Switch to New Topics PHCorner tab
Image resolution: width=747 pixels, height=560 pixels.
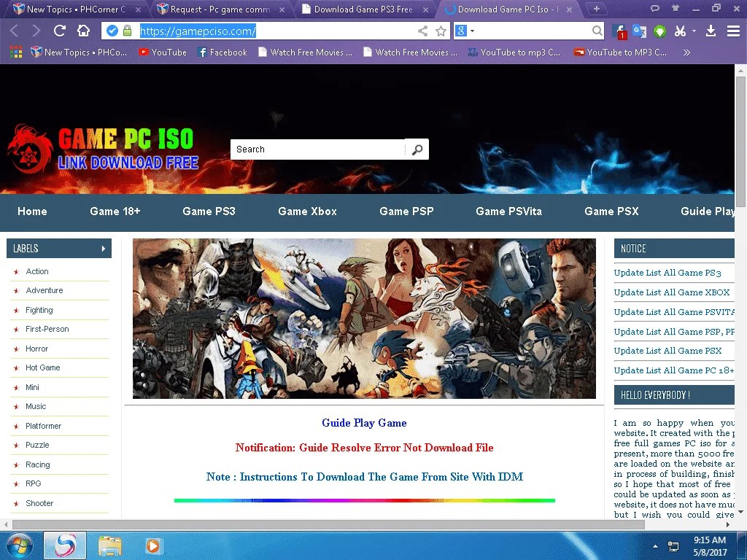point(76,9)
